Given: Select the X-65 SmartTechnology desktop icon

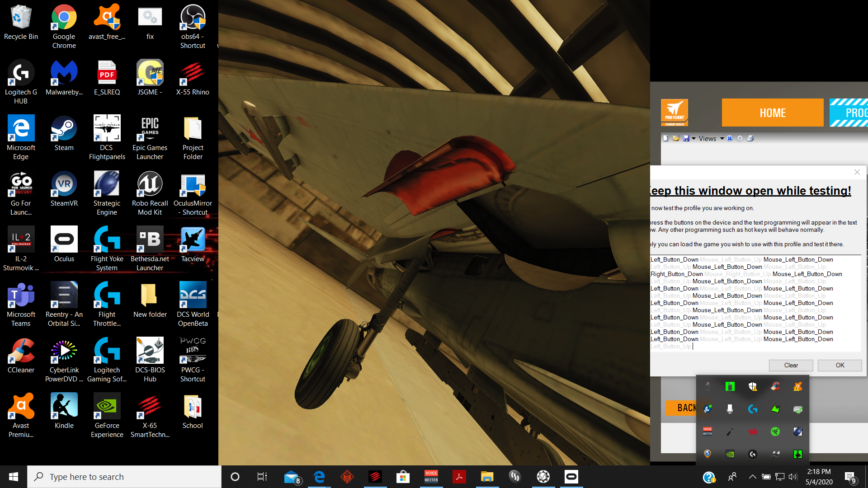Looking at the screenshot, I should pos(150,415).
